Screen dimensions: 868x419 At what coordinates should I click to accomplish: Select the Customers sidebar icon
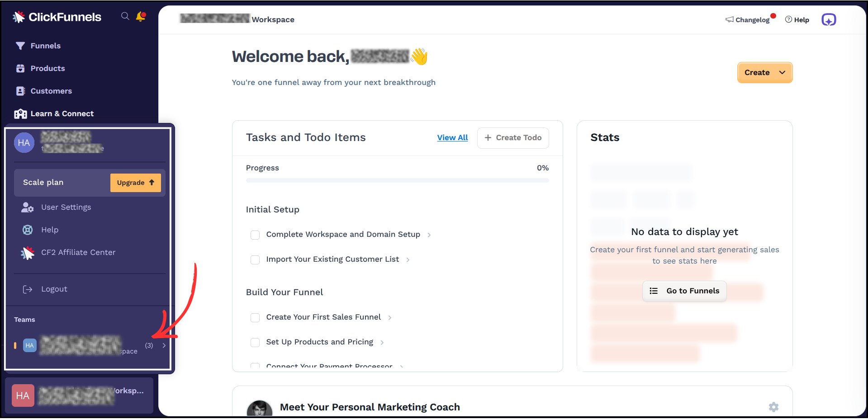click(x=20, y=91)
